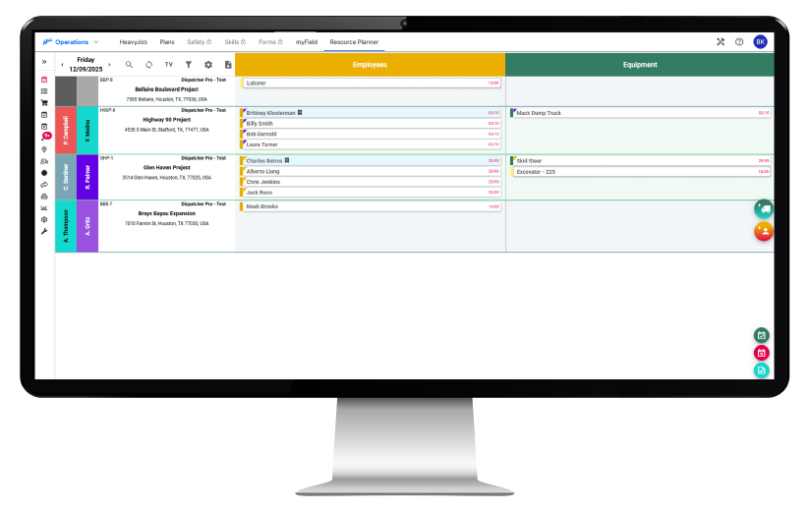Screen dimensions: 812x513
Task: Open the help question mark icon
Action: (x=739, y=42)
